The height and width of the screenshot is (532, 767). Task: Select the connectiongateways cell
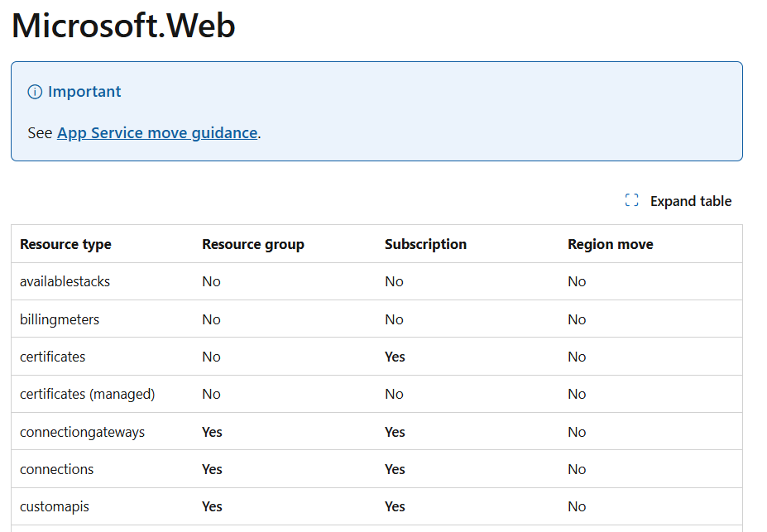click(x=82, y=432)
